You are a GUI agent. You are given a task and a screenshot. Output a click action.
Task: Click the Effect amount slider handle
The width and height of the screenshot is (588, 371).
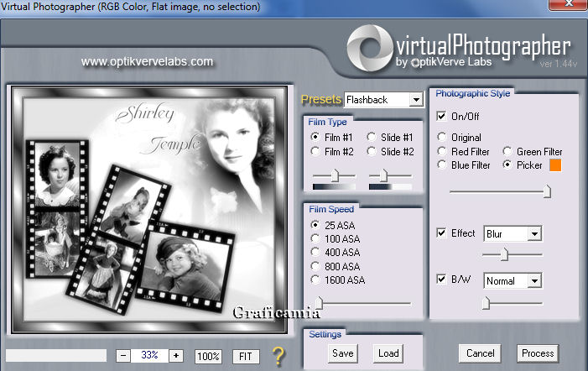[x=504, y=254]
